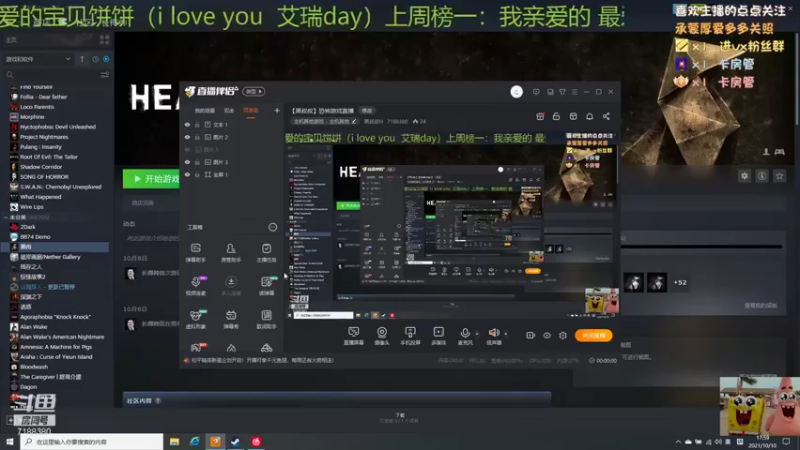The height and width of the screenshot is (450, 800).
Task: Click the share icon in stream header
Action: click(x=606, y=116)
